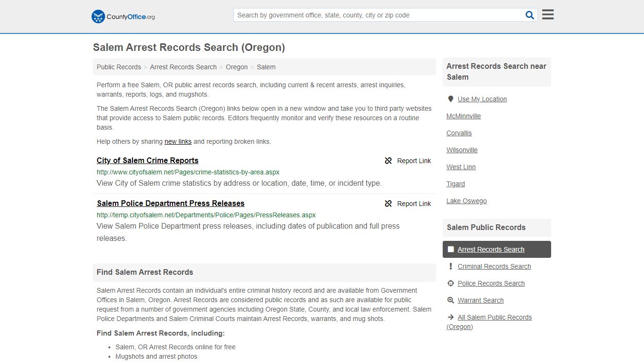Click the location pin icon
This screenshot has height=362, width=644.
tap(451, 99)
